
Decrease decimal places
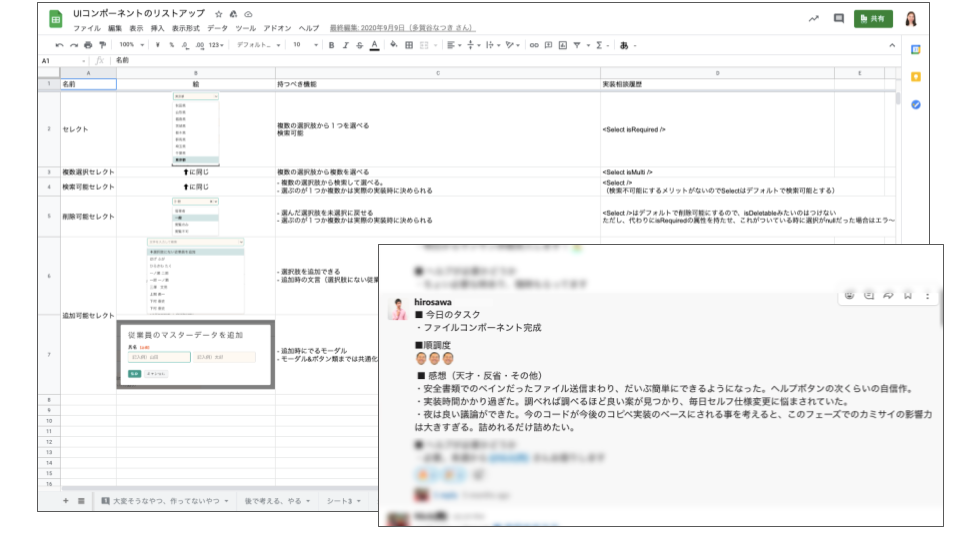[185, 45]
